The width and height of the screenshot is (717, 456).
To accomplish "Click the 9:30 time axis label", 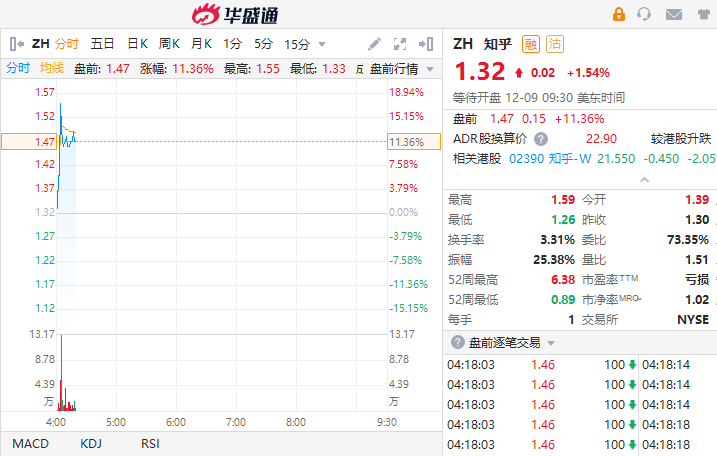I will (x=386, y=422).
